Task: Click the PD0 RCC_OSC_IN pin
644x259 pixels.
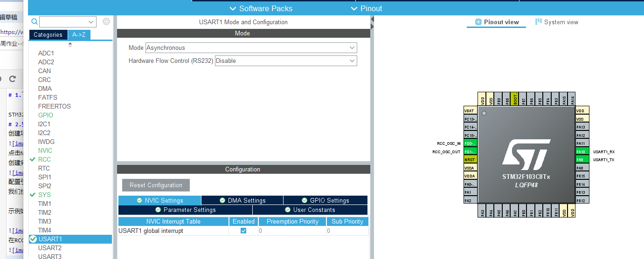Action: point(470,143)
